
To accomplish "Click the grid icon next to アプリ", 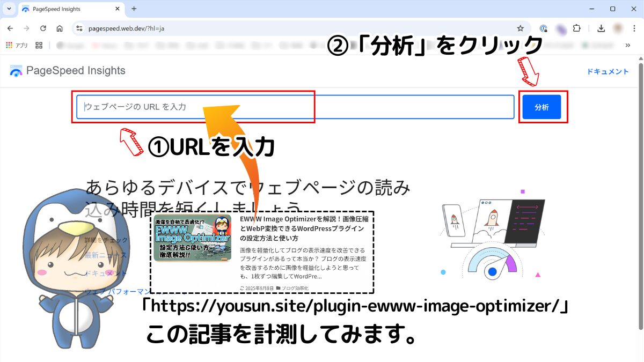I will coord(39,46).
